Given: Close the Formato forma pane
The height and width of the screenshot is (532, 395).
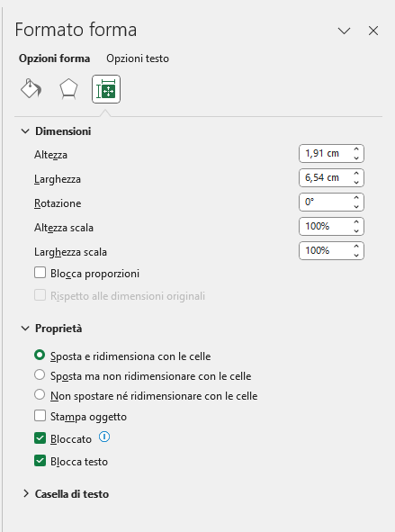Looking at the screenshot, I should click(x=373, y=31).
